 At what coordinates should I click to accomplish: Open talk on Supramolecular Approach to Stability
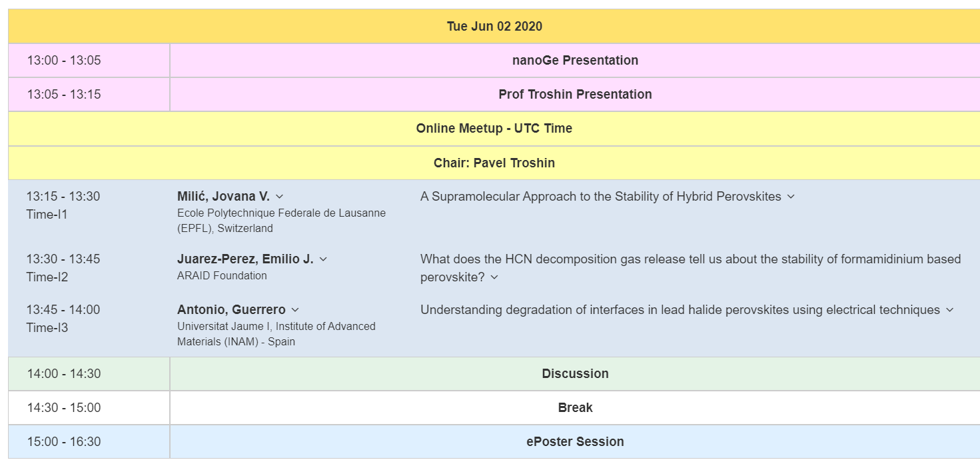tap(601, 196)
